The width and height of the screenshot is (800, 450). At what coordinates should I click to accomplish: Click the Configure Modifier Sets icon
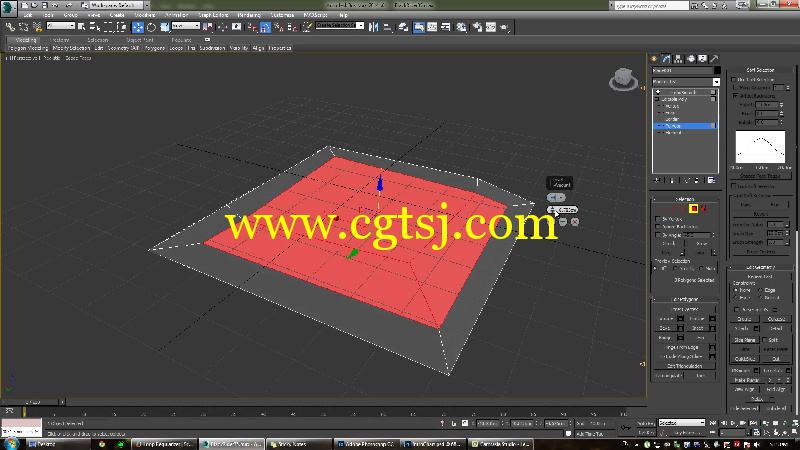(x=711, y=180)
